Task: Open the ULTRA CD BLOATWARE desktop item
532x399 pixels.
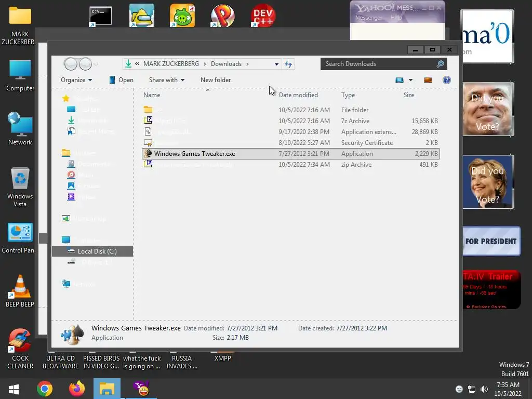Action: pyautogui.click(x=60, y=362)
